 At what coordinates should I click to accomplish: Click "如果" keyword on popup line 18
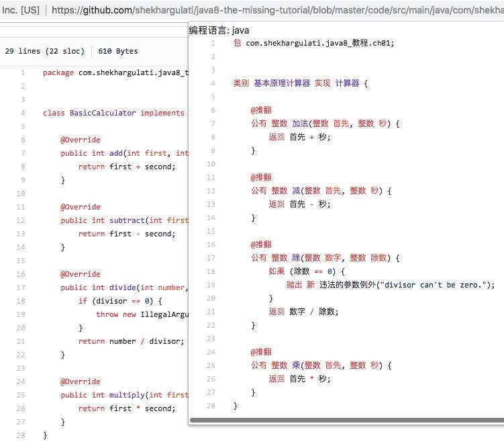click(x=276, y=271)
